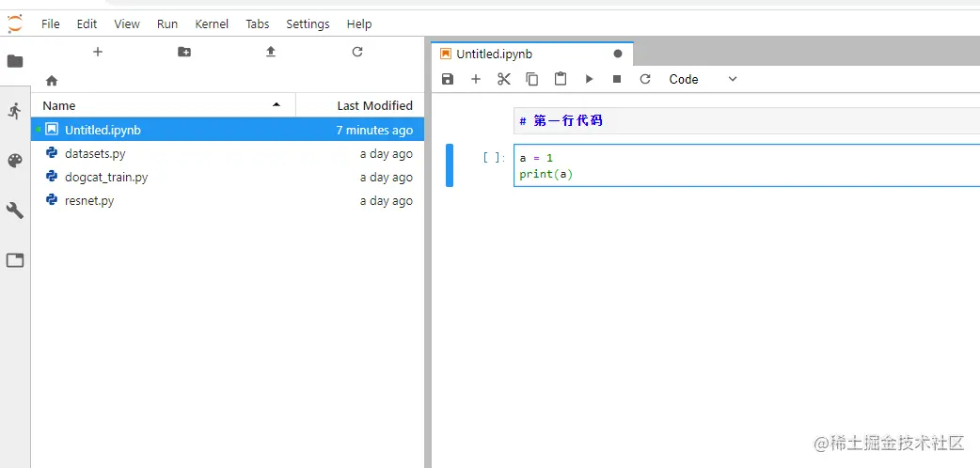This screenshot has height=468, width=980.
Task: Restart the kernel
Action: (645, 79)
